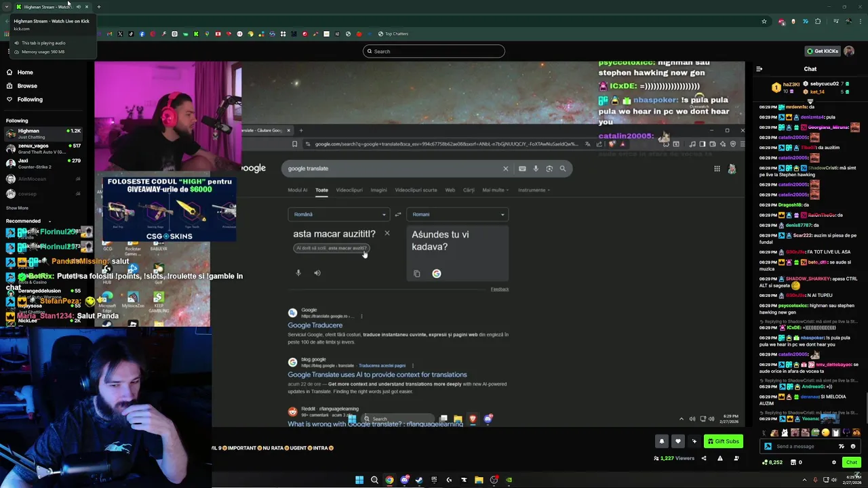This screenshot has width=868, height=488.
Task: Open the KICKs points balance 8,252
Action: pos(772,462)
